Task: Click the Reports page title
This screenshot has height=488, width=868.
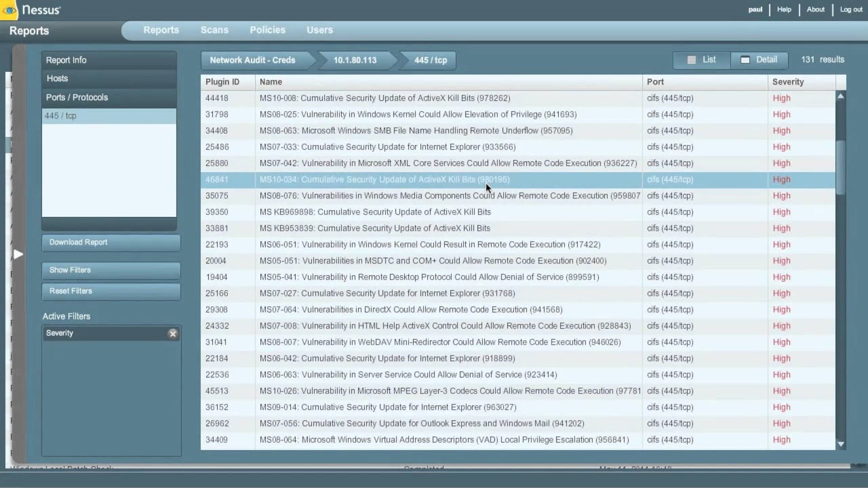Action: (x=29, y=31)
